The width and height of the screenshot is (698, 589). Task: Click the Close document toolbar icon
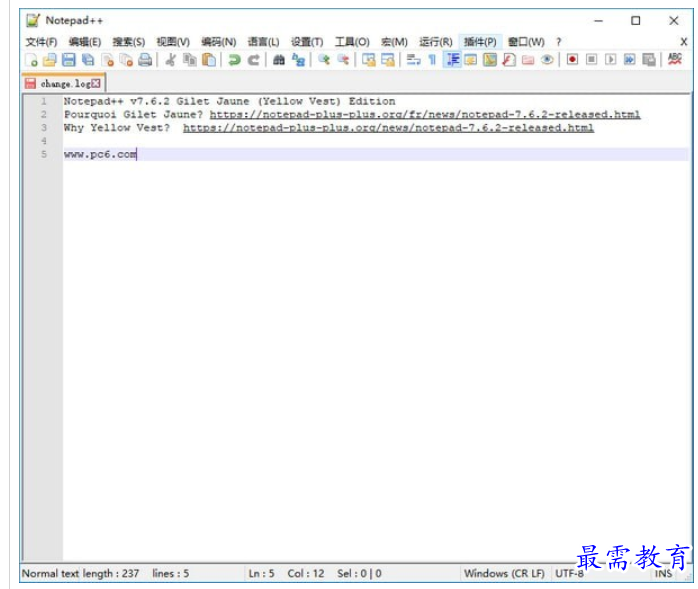point(107,60)
